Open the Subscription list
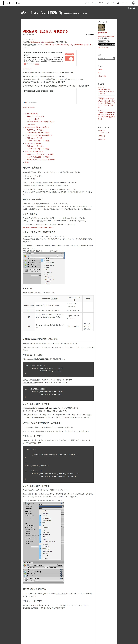 point(106,3)
